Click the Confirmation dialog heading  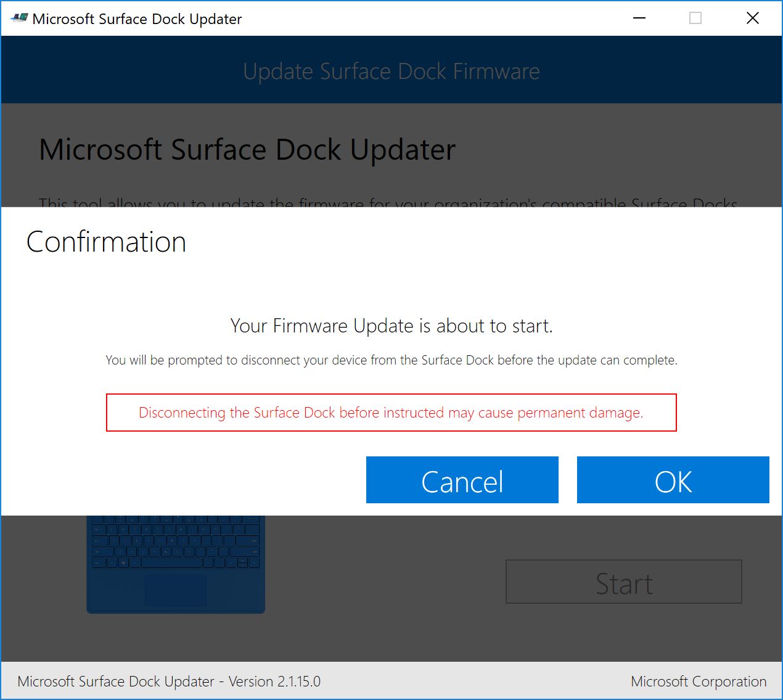click(x=106, y=242)
